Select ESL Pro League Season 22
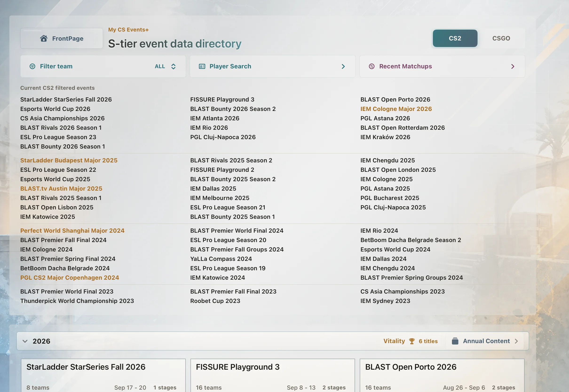Screen dimensions: 569x392 click(58, 170)
